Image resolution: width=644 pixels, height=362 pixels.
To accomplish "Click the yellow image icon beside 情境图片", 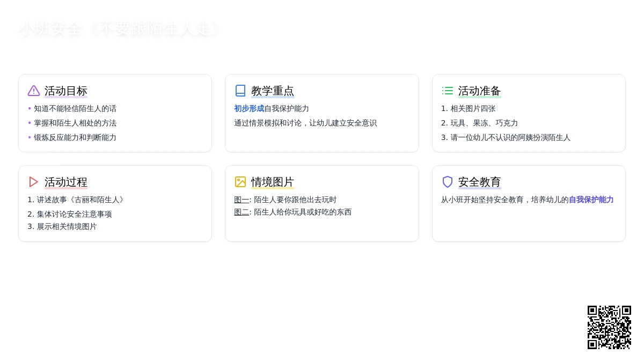I will tap(240, 182).
